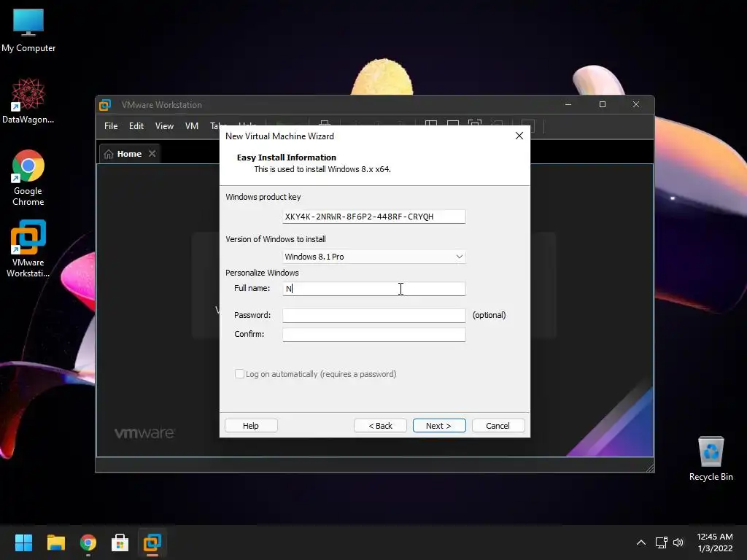Open the Recycle Bin on desktop
Viewport: 747px width, 560px height.
tap(711, 459)
